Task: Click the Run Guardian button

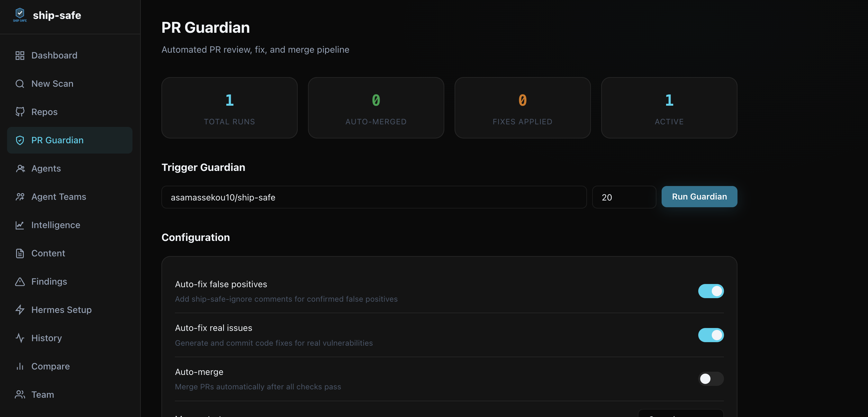Action: pyautogui.click(x=699, y=197)
